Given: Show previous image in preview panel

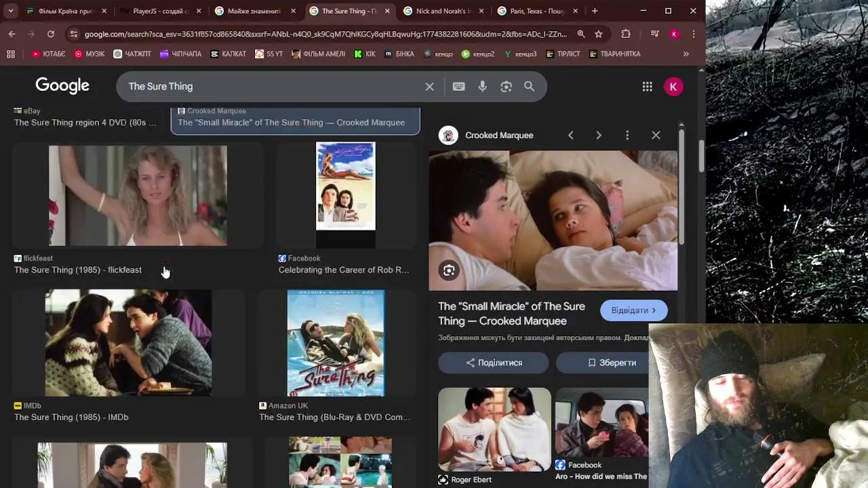Looking at the screenshot, I should 571,136.
